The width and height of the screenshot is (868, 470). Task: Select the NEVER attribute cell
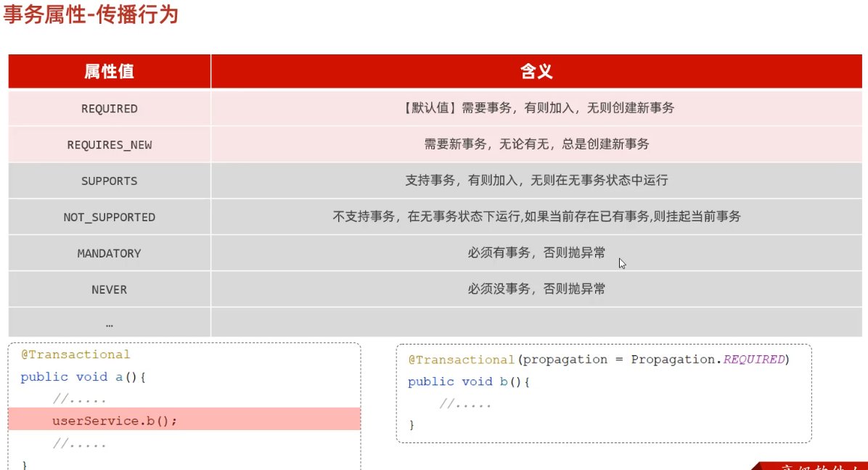[x=109, y=290]
